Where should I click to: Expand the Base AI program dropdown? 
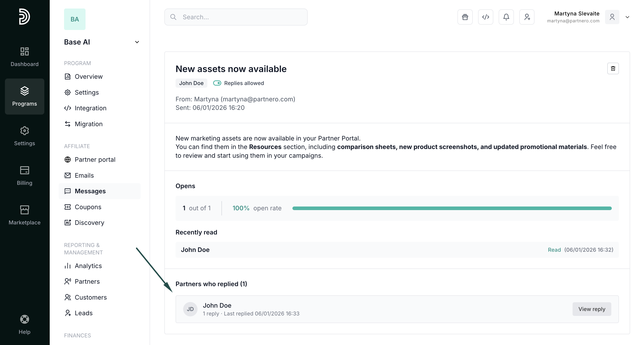[x=137, y=42]
